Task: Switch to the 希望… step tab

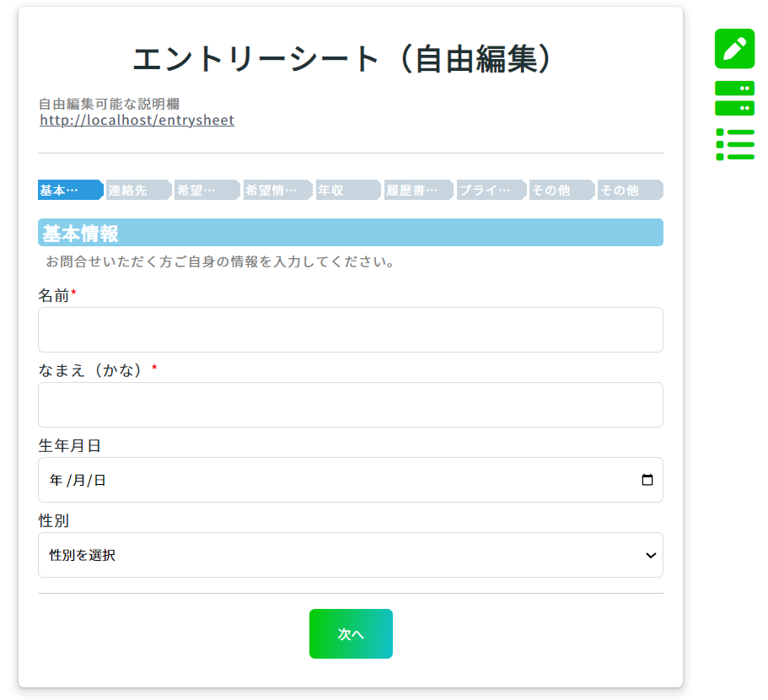Action: [x=207, y=190]
